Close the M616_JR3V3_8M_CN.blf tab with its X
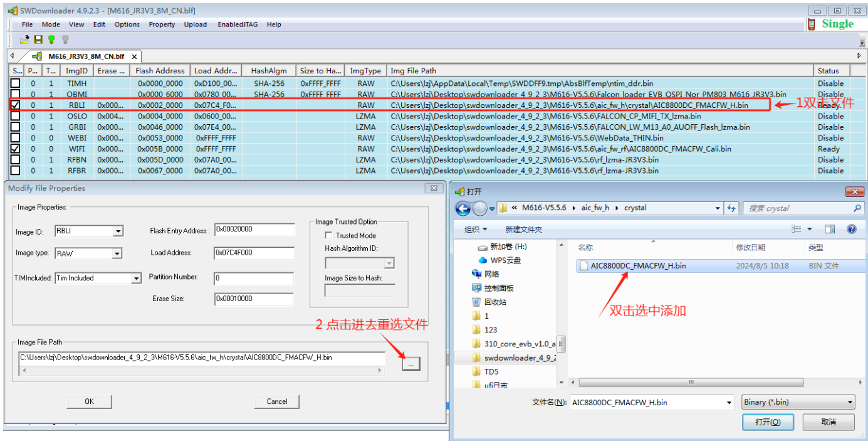This screenshot has width=868, height=446. pyautogui.click(x=134, y=56)
